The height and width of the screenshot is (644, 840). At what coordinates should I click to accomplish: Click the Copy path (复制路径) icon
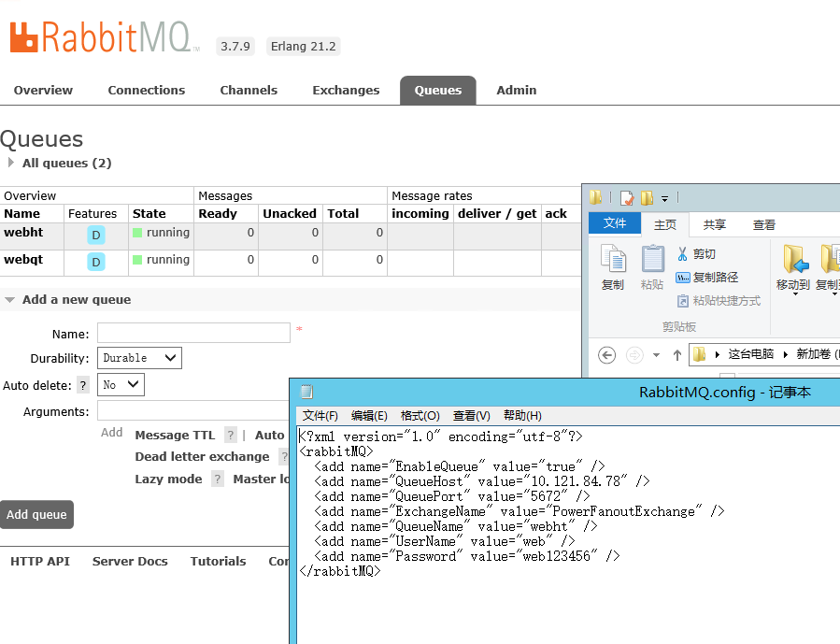pyautogui.click(x=682, y=278)
